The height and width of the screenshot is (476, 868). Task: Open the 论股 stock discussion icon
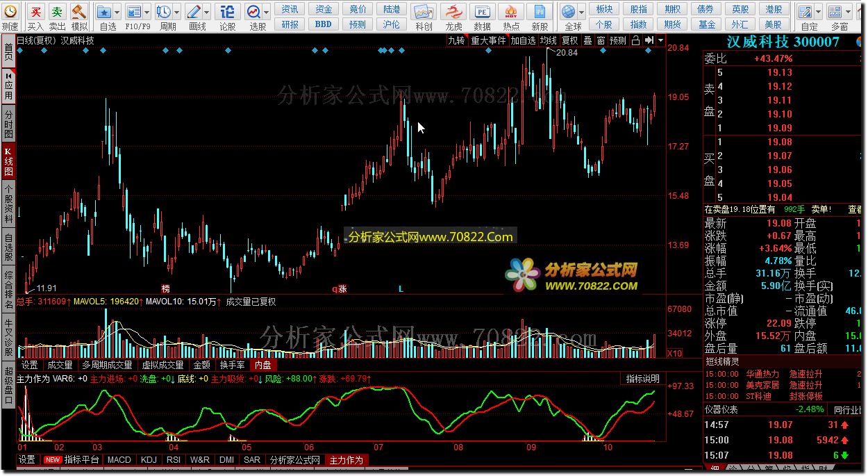[x=227, y=12]
